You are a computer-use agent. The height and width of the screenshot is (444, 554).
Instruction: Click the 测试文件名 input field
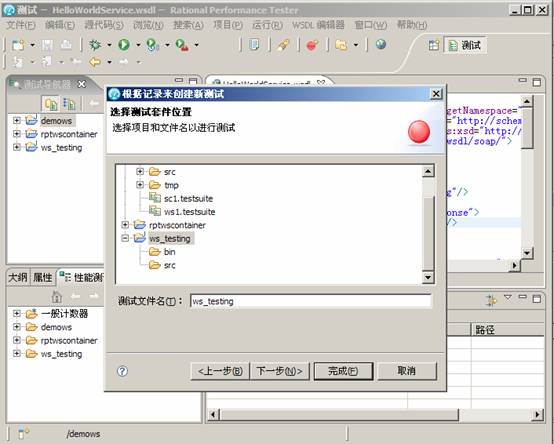(x=311, y=301)
